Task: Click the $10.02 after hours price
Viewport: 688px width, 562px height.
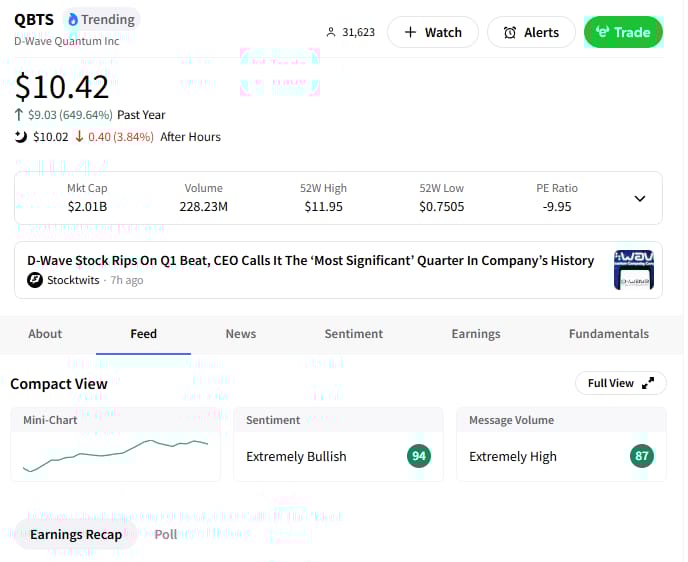Action: coord(51,137)
